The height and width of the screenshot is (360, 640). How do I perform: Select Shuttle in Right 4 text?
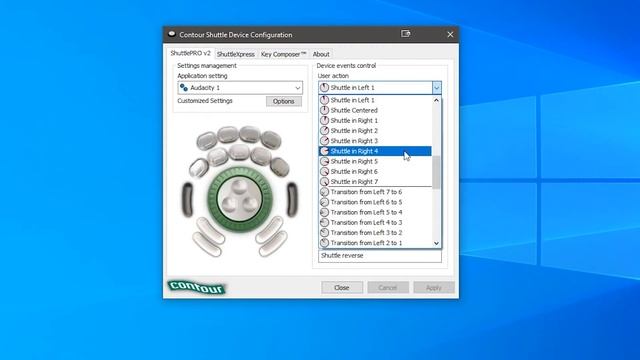click(354, 151)
